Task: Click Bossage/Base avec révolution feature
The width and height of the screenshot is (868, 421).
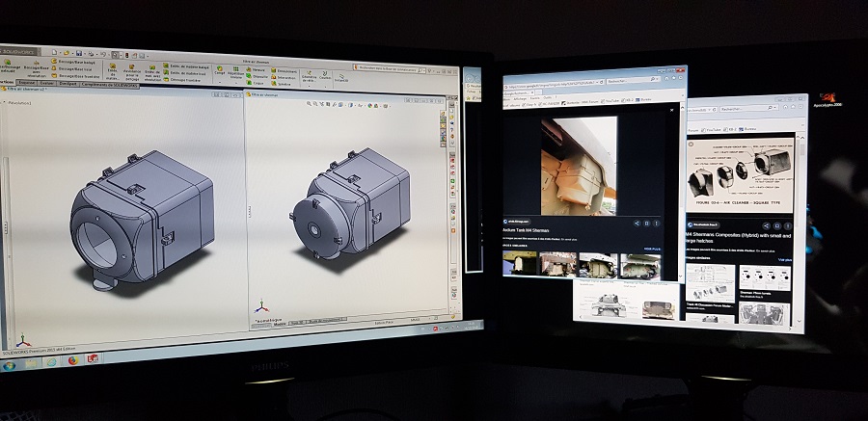Action: (x=37, y=70)
